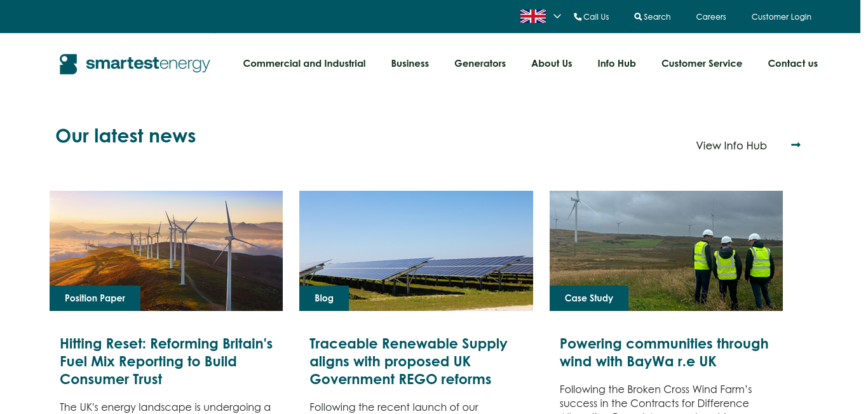Click the SmartestEnergy logo
This screenshot has width=868, height=414.
(135, 64)
